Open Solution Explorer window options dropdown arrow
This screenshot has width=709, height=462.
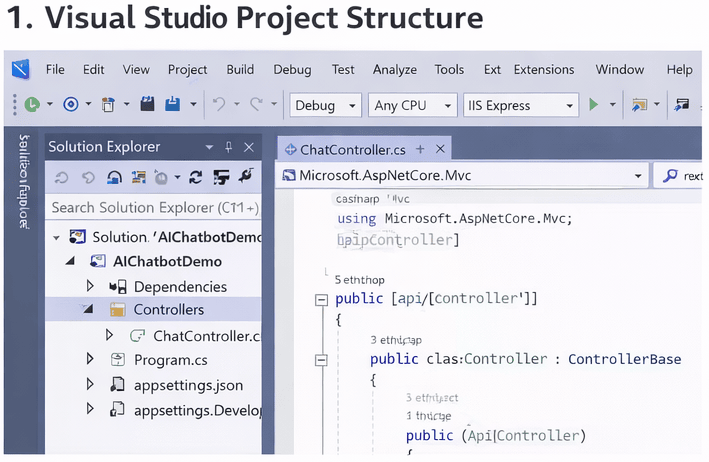[209, 147]
